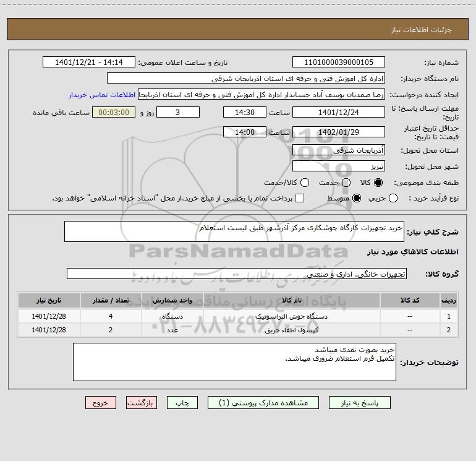The image size is (476, 461).
Task: Click the ردیف column header
Action: coord(449,300)
